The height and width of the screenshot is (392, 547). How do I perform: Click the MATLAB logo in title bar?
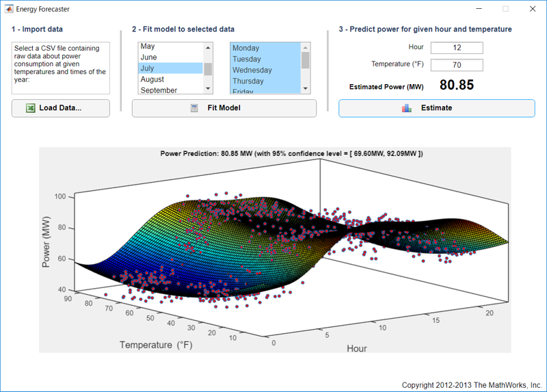click(x=9, y=9)
